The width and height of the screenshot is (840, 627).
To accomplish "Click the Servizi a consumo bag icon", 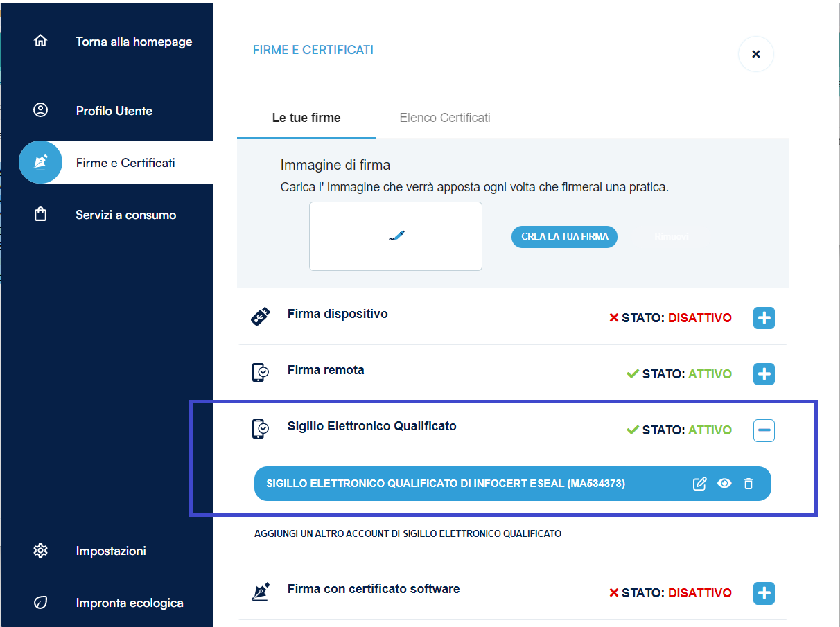I will [x=41, y=215].
